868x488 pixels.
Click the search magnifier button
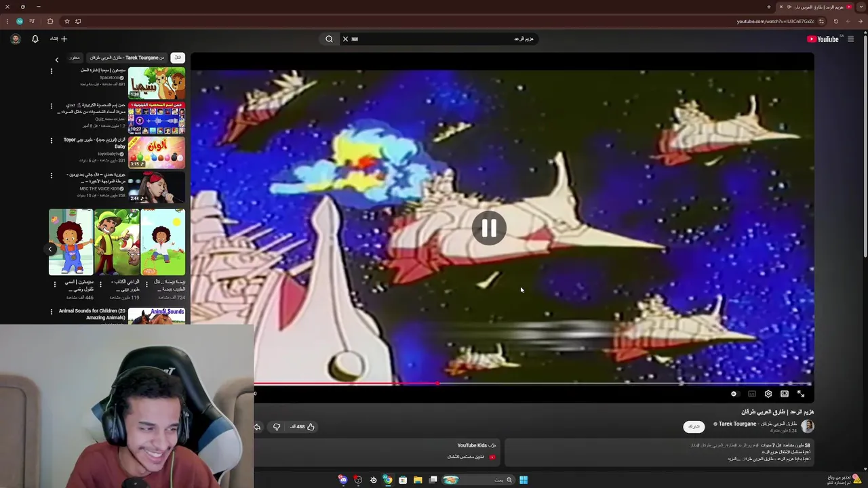pos(329,39)
